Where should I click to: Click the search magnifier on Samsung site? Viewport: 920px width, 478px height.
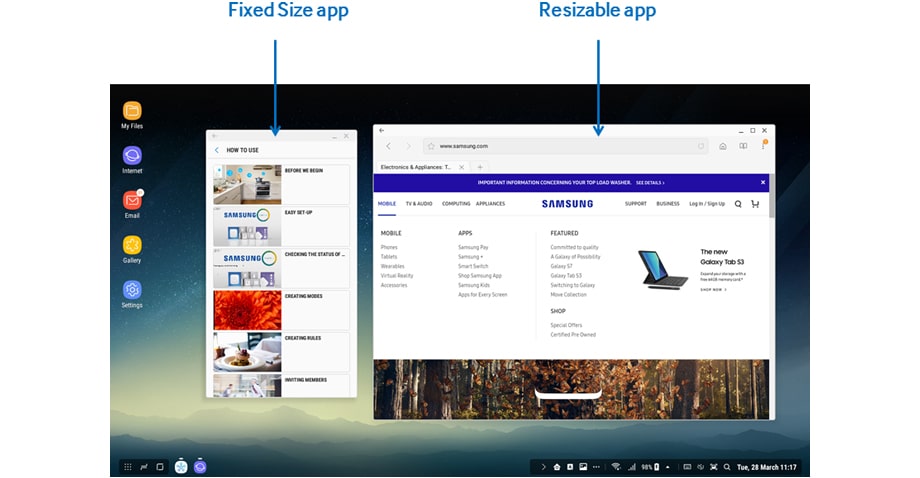[x=738, y=204]
